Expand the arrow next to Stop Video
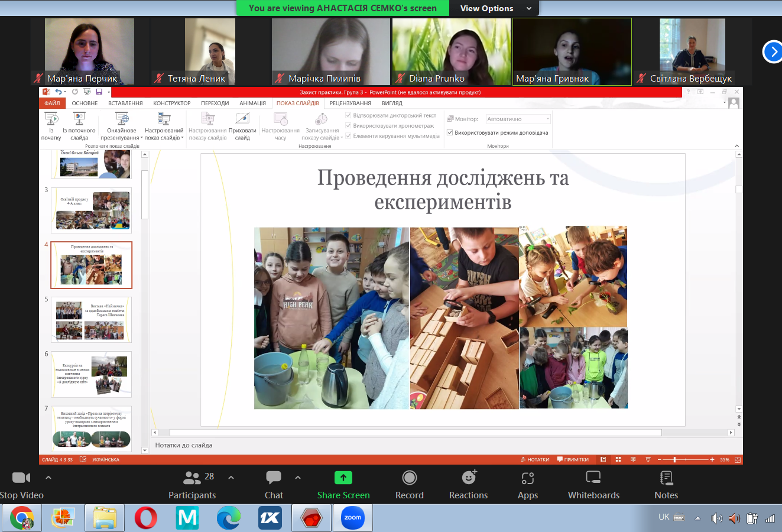 coord(48,478)
